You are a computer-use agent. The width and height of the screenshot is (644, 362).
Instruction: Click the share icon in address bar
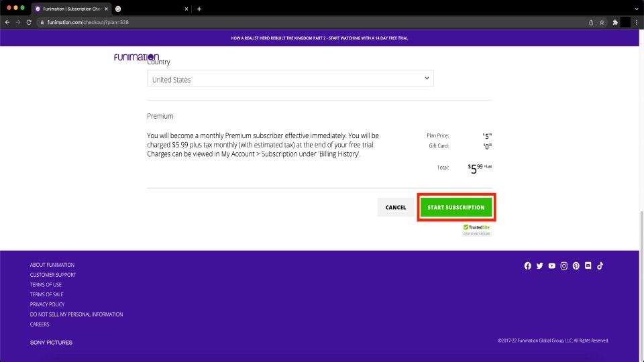590,23
